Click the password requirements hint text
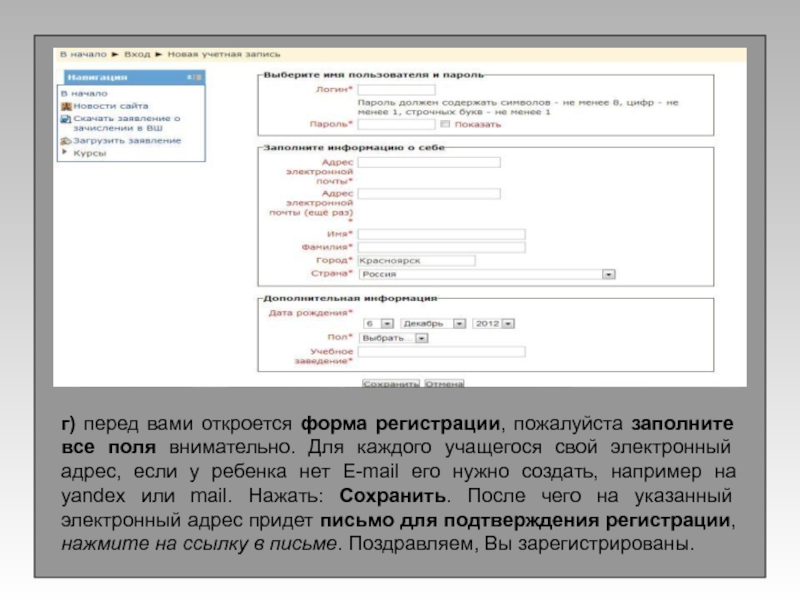The height and width of the screenshot is (600, 800). pyautogui.click(x=518, y=107)
